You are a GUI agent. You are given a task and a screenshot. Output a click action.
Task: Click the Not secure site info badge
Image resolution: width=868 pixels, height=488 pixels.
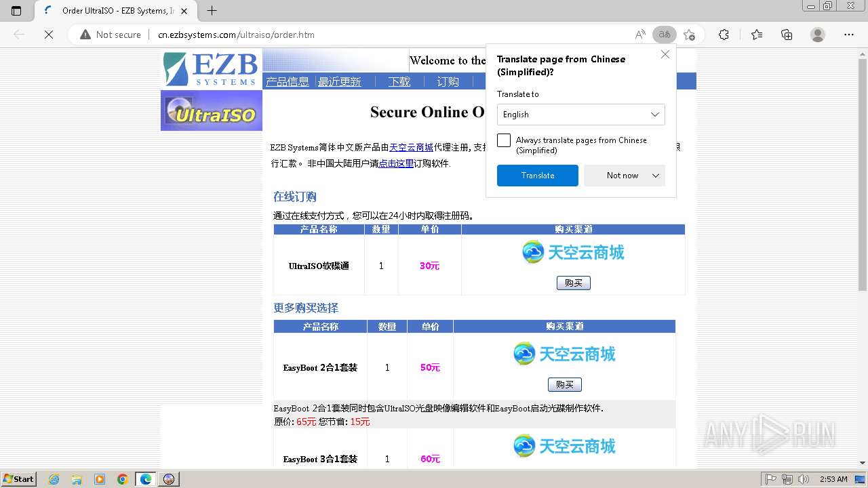tap(111, 35)
